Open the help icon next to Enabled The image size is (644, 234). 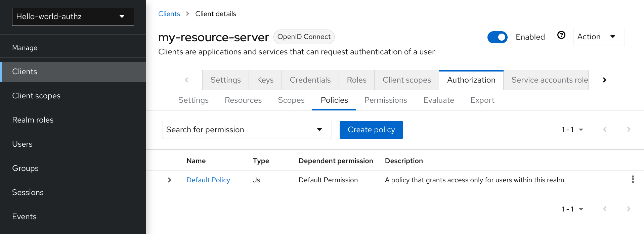(x=561, y=35)
